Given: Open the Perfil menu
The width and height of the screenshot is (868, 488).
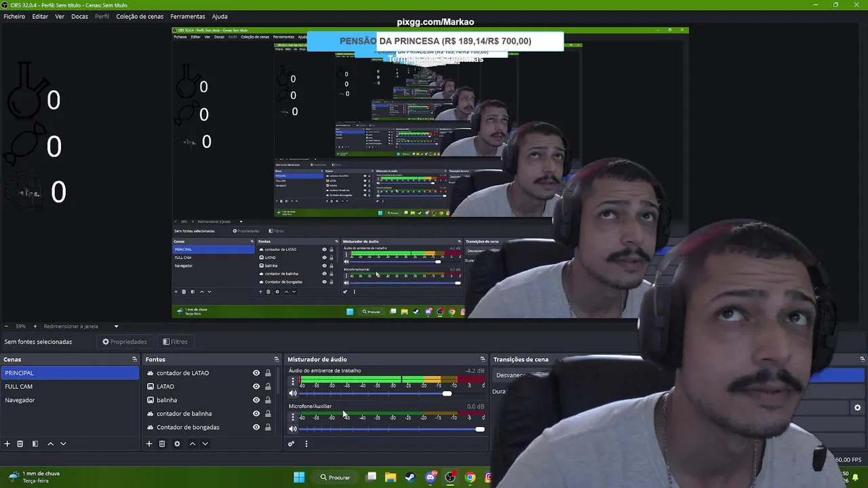Looking at the screenshot, I should 102,16.
